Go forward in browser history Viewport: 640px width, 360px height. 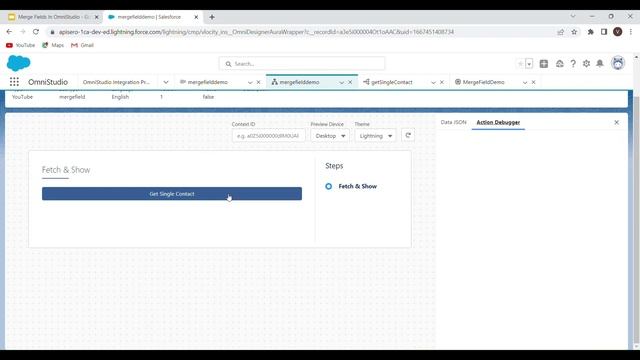[22, 32]
